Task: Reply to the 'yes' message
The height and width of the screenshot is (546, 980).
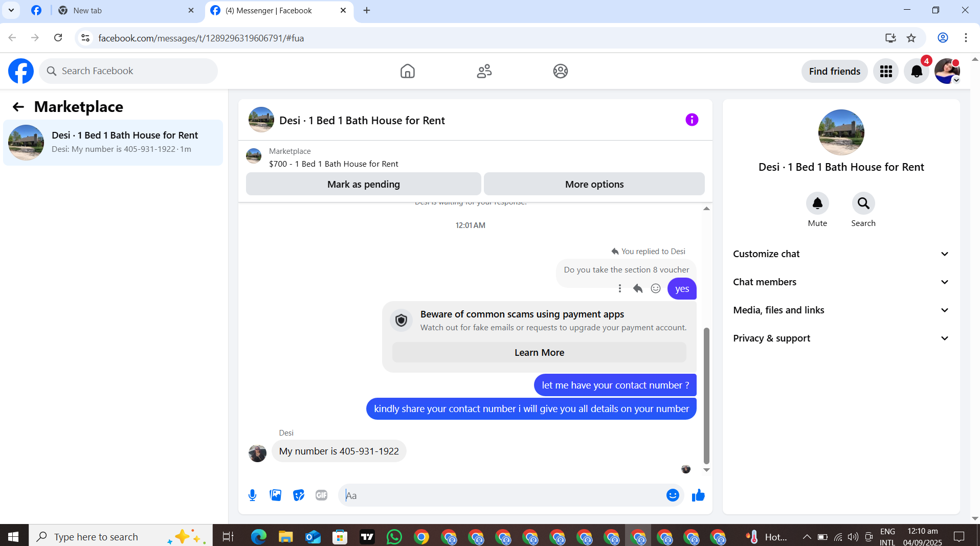Action: 638,289
